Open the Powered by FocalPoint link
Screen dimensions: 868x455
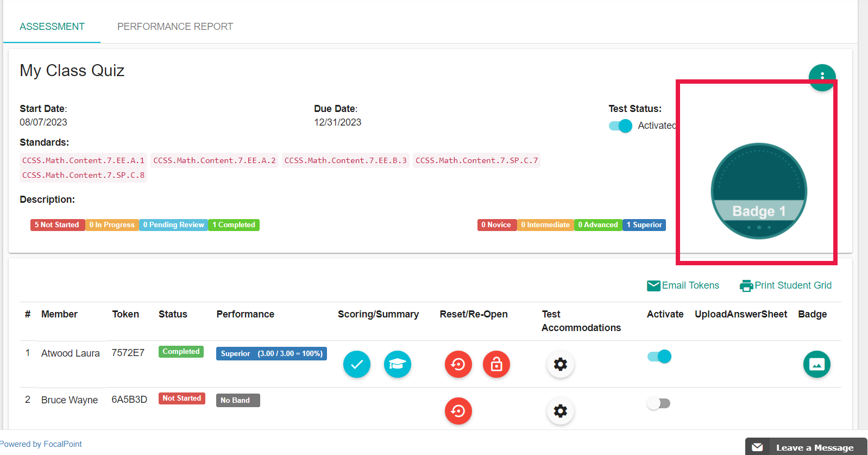click(x=41, y=444)
